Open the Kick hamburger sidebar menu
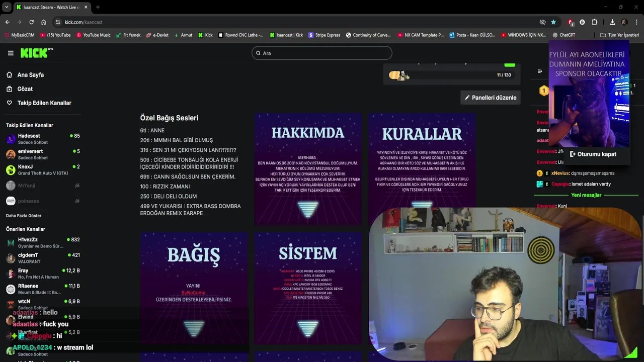 (x=11, y=53)
